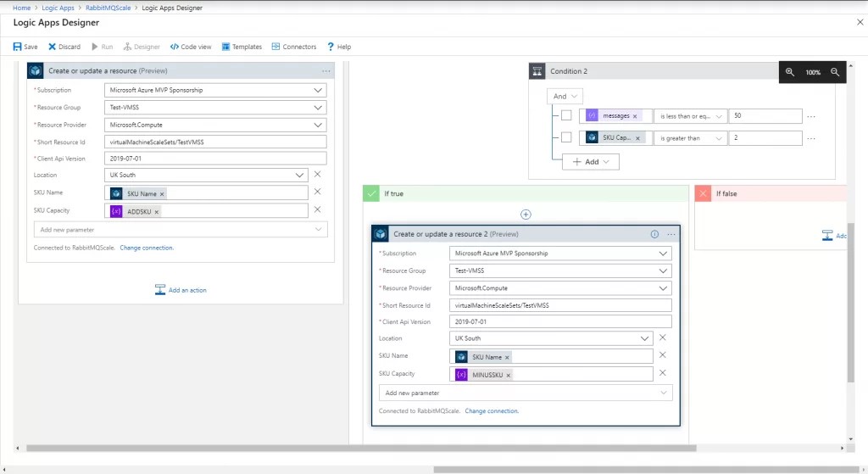Screen dimensions: 868x474
Task: Insert a step with the plus circle in If true
Action: click(x=526, y=215)
